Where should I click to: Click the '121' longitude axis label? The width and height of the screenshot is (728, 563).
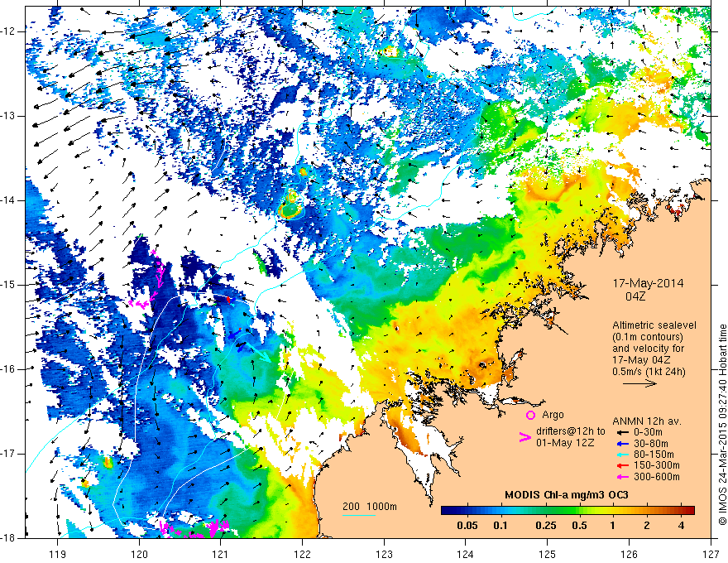click(221, 554)
